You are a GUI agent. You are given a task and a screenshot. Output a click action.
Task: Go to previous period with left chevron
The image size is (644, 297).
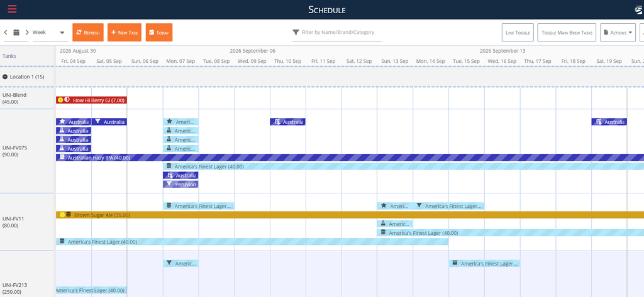click(6, 33)
